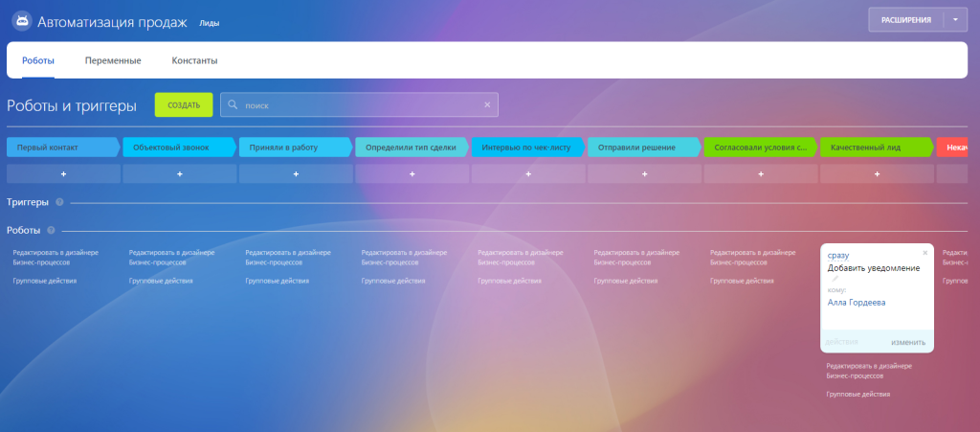Expand the Расширения dropdown arrow
Image resolution: width=980 pixels, height=432 pixels.
point(954,19)
